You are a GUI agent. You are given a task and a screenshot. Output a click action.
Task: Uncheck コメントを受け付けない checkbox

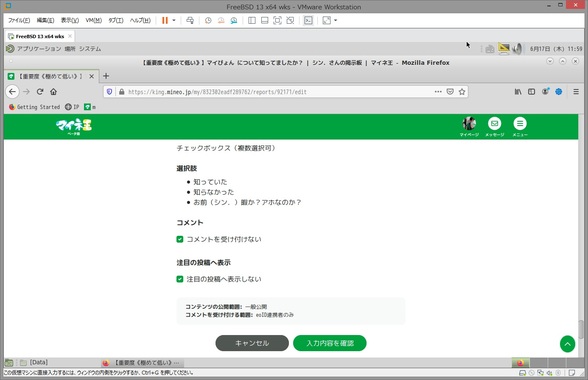180,239
